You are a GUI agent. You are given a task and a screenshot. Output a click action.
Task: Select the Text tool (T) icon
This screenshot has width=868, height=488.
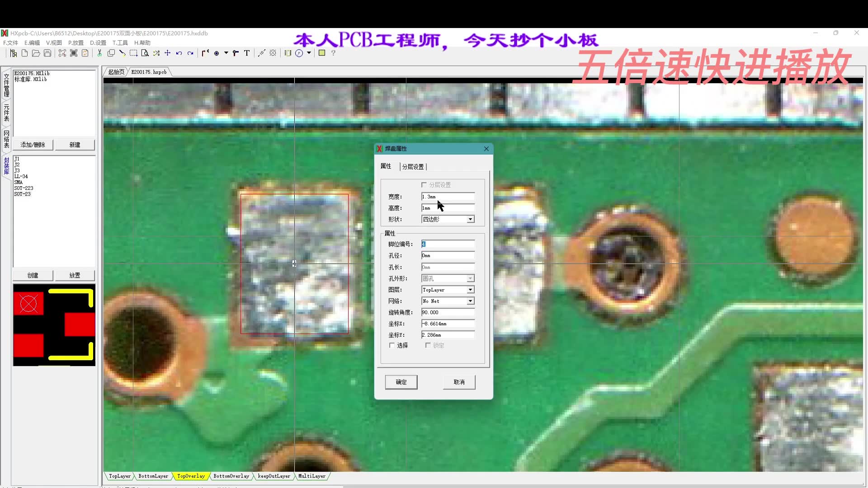point(246,53)
